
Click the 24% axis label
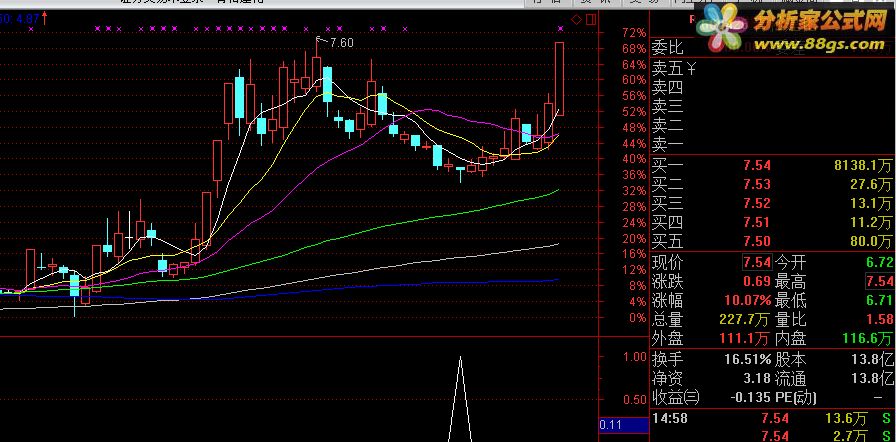(x=634, y=223)
